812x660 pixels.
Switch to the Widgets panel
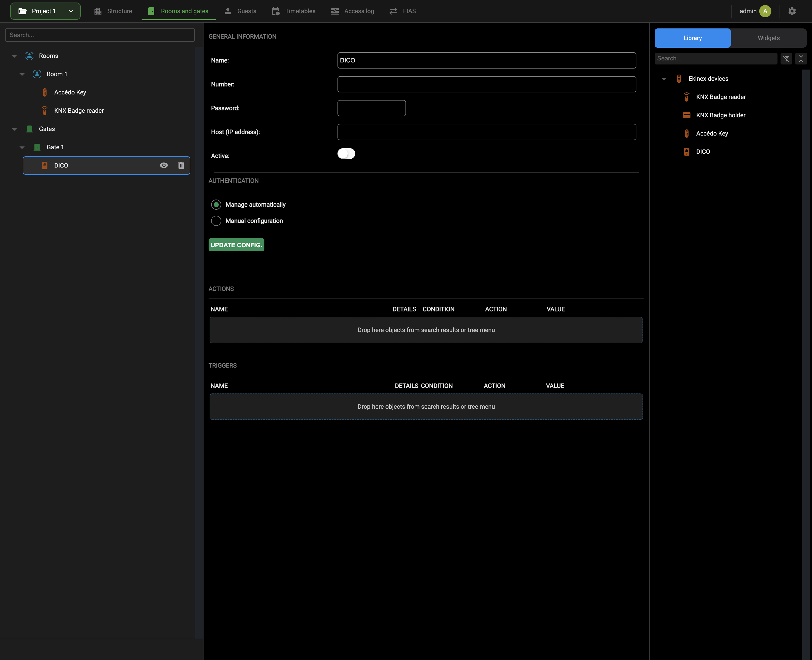click(768, 38)
